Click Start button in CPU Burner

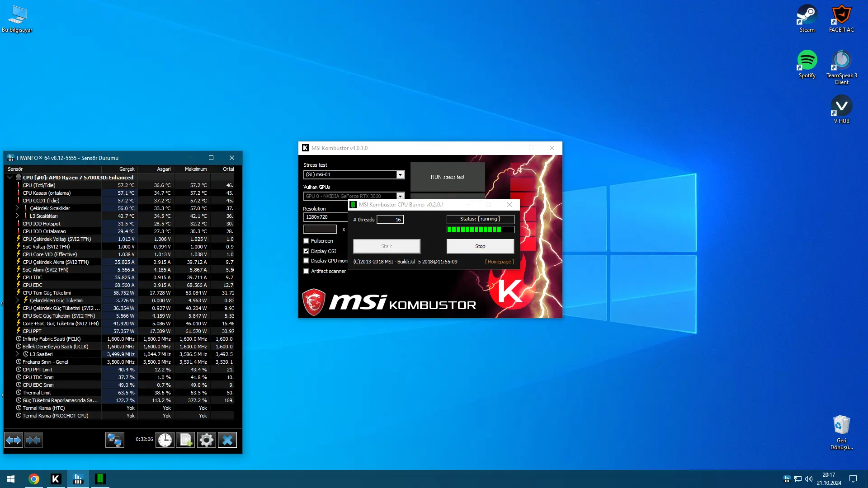tap(387, 246)
